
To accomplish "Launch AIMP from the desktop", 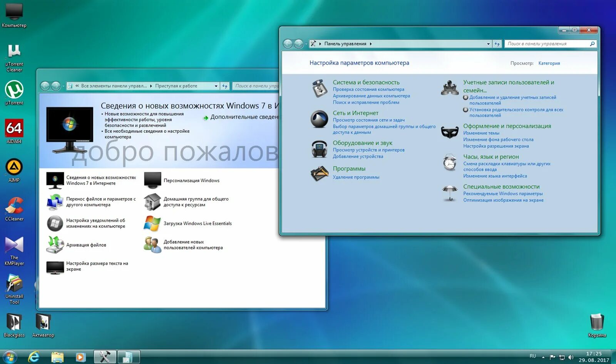I will coord(14,170).
